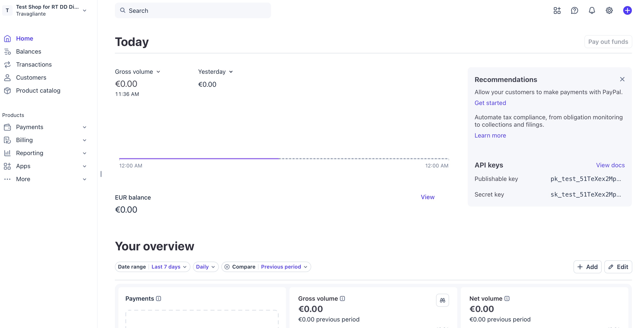Click the sidebar collapse handle
This screenshot has height=328, width=644.
click(x=101, y=174)
